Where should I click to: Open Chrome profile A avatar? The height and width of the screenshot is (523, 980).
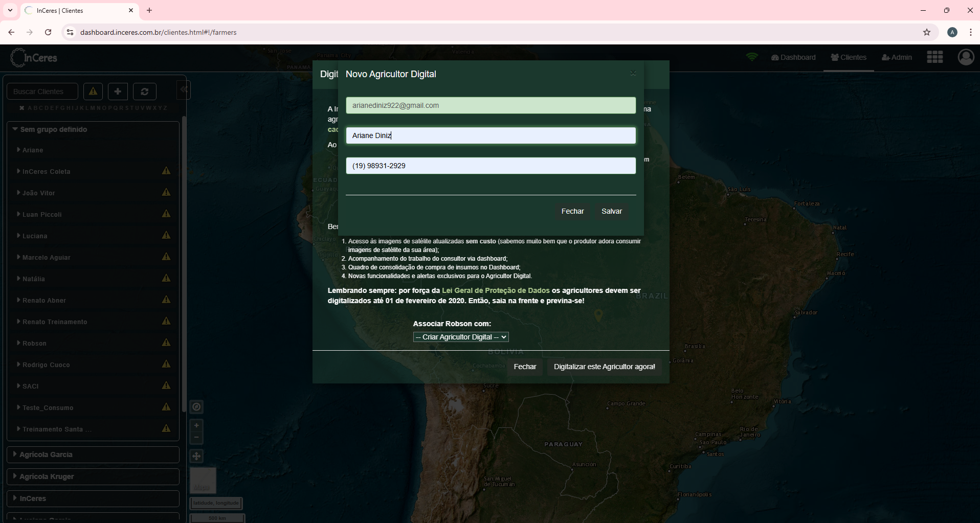952,32
